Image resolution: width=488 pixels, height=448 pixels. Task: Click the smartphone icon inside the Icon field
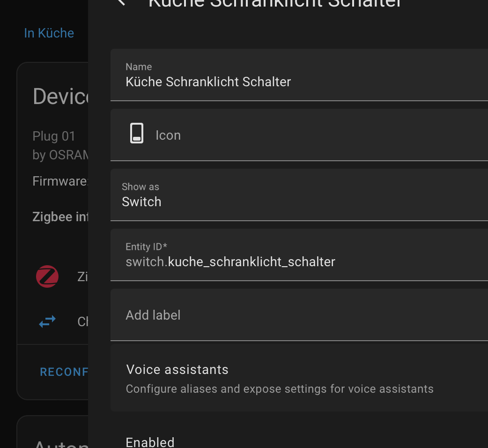pos(136,133)
